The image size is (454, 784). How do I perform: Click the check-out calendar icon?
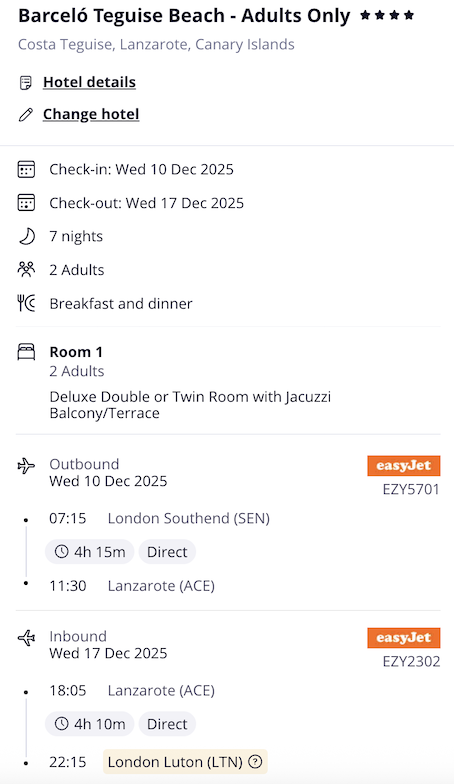pyautogui.click(x=26, y=203)
